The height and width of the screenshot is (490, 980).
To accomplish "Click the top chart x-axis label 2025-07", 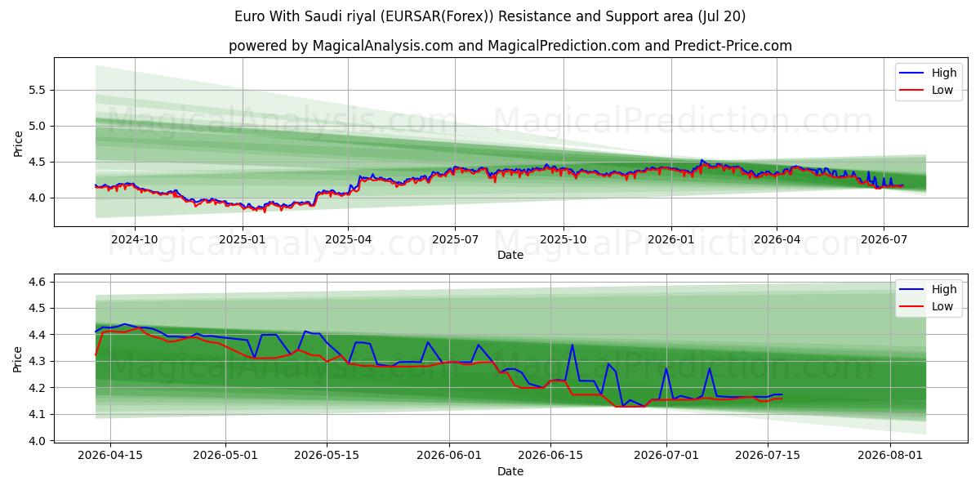I will (x=455, y=240).
